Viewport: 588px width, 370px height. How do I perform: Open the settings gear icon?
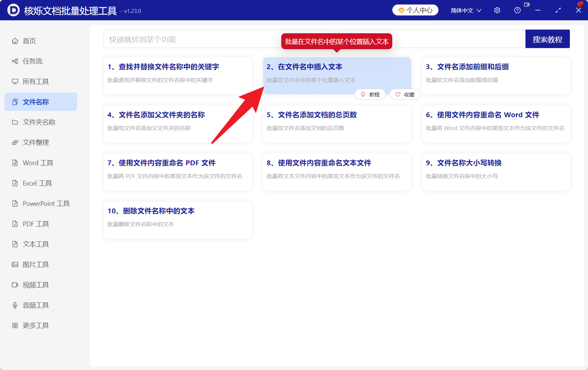click(497, 10)
